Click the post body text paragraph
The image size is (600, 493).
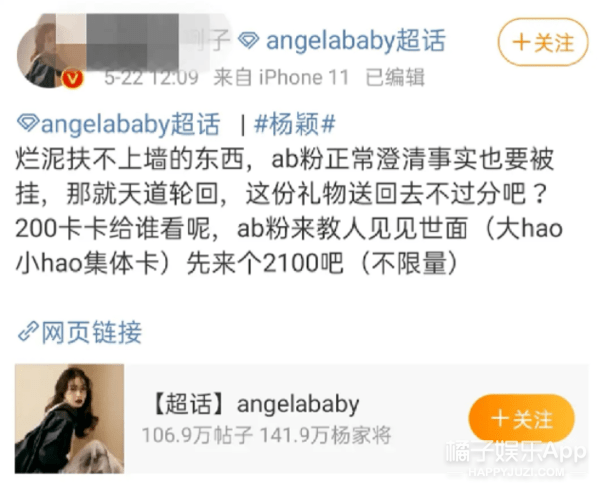289,211
